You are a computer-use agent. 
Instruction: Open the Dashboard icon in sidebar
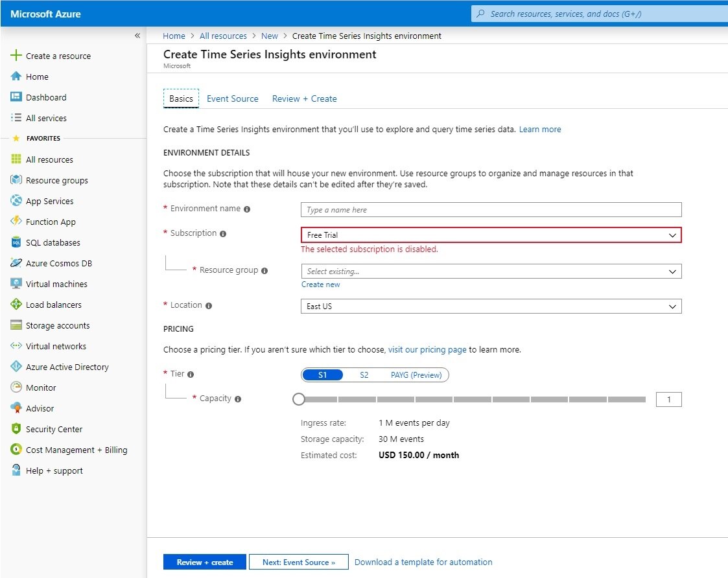pos(16,97)
